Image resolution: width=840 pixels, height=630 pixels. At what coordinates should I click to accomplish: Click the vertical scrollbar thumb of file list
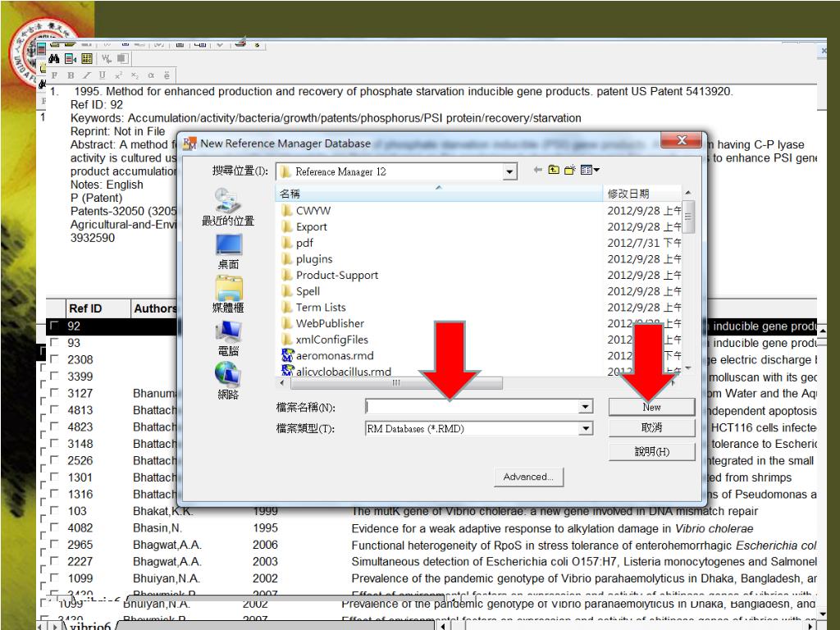pos(688,217)
